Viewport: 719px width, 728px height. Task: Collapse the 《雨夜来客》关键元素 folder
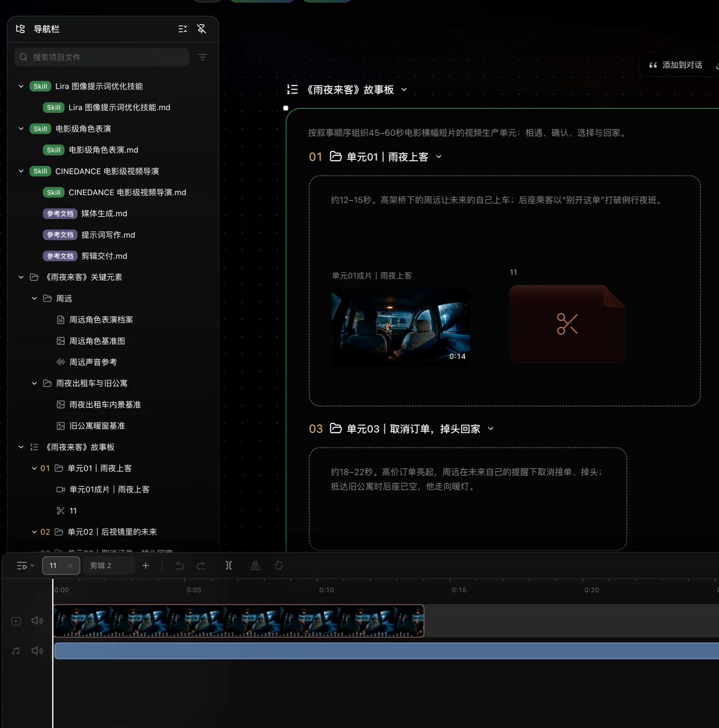click(21, 277)
